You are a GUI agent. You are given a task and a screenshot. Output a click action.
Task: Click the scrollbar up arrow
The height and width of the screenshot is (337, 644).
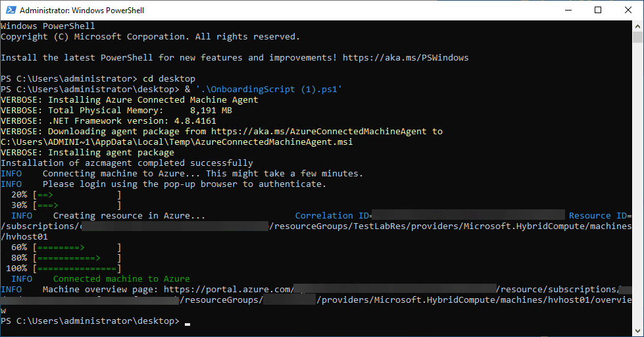pos(637,26)
